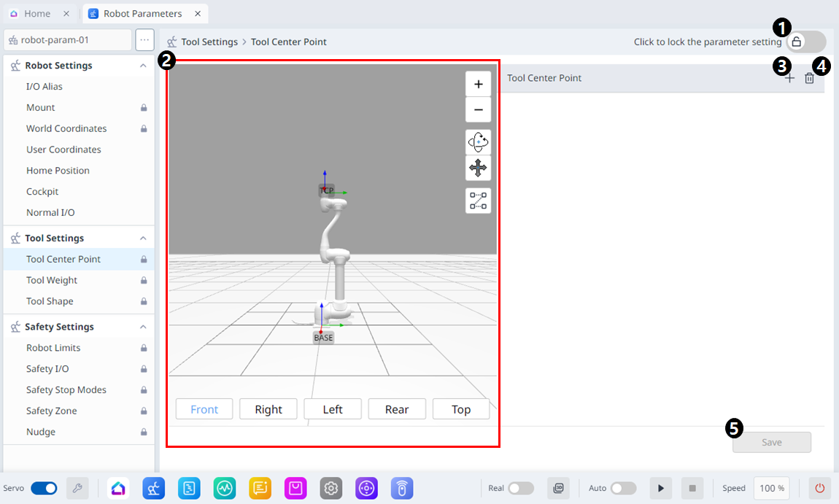
Task: Open the wrench tool next to Servo
Action: click(77, 488)
